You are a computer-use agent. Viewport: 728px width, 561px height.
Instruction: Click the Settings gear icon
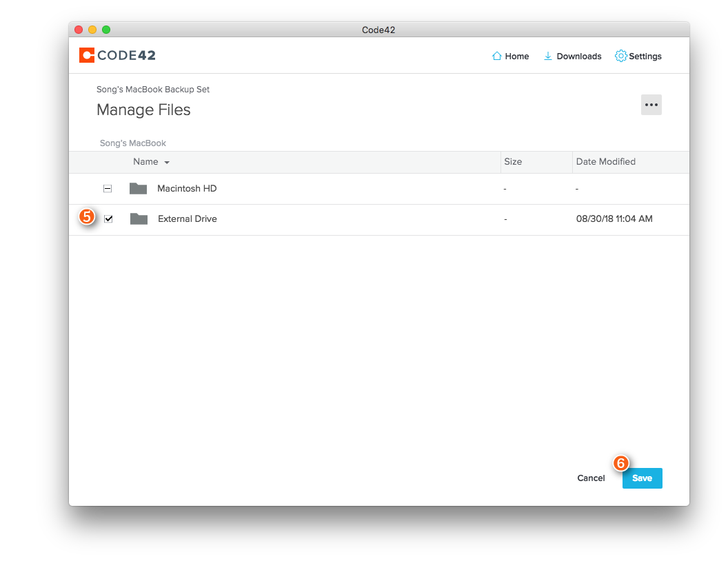pyautogui.click(x=620, y=56)
